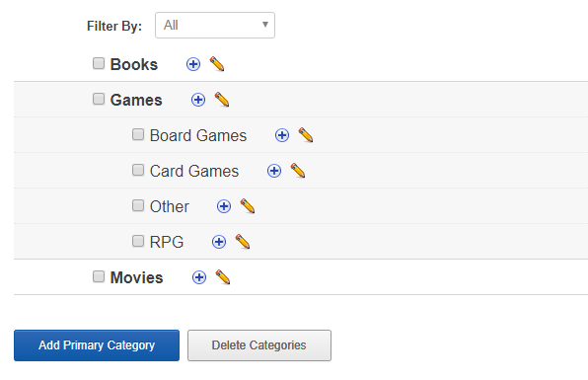Add subcategory under Card Games
Screen dimensions: 588x380
[x=274, y=171]
